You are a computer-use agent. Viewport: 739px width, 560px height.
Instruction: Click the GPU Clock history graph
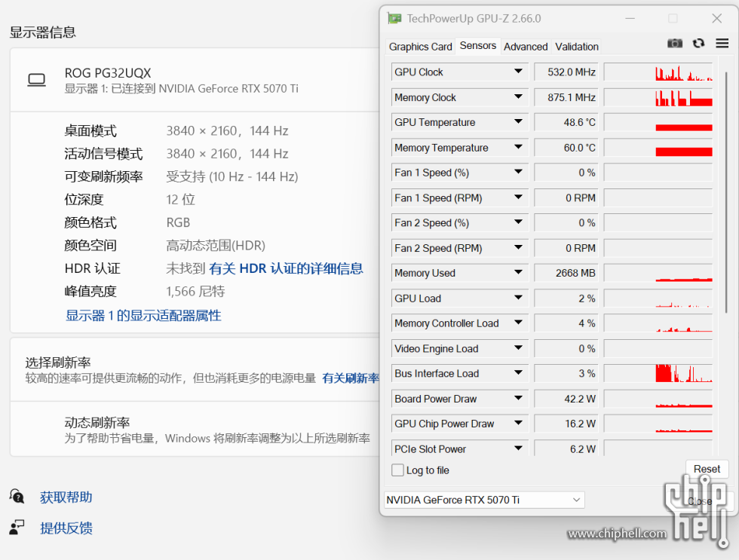pyautogui.click(x=658, y=72)
